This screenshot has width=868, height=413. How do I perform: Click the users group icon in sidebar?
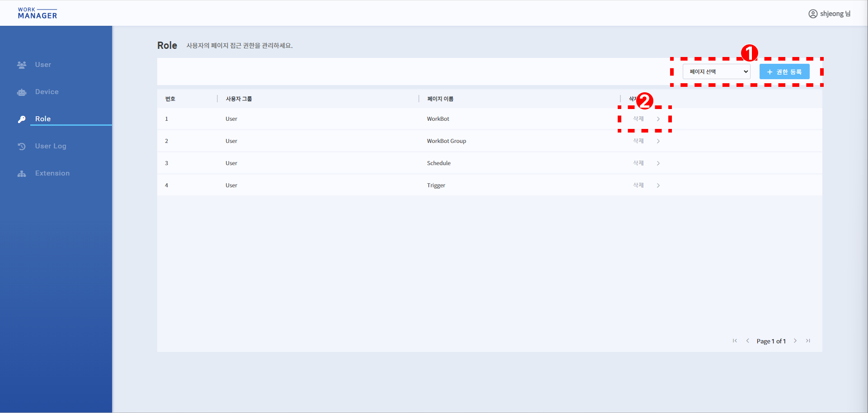(22, 65)
